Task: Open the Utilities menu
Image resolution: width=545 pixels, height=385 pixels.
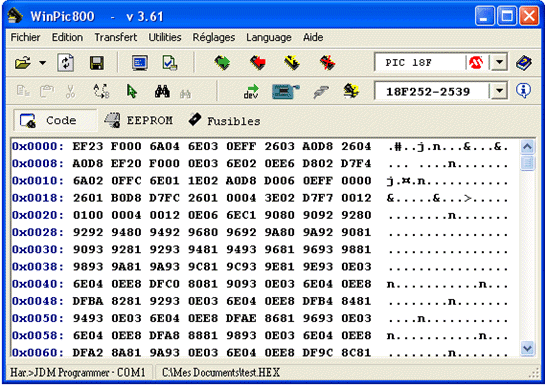Action: [165, 37]
